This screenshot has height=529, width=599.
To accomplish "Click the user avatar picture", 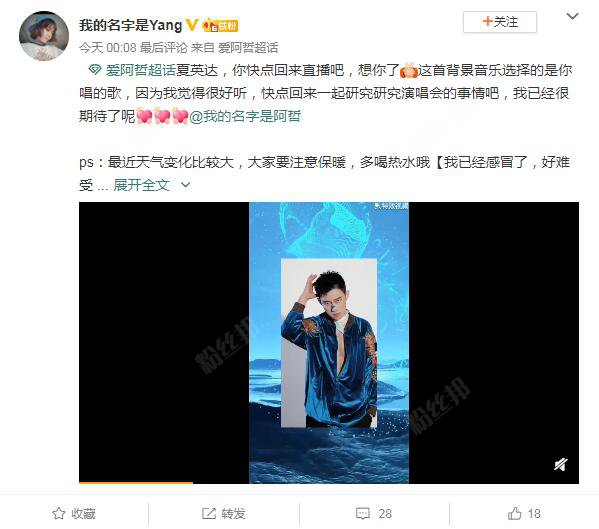I will 44,36.
